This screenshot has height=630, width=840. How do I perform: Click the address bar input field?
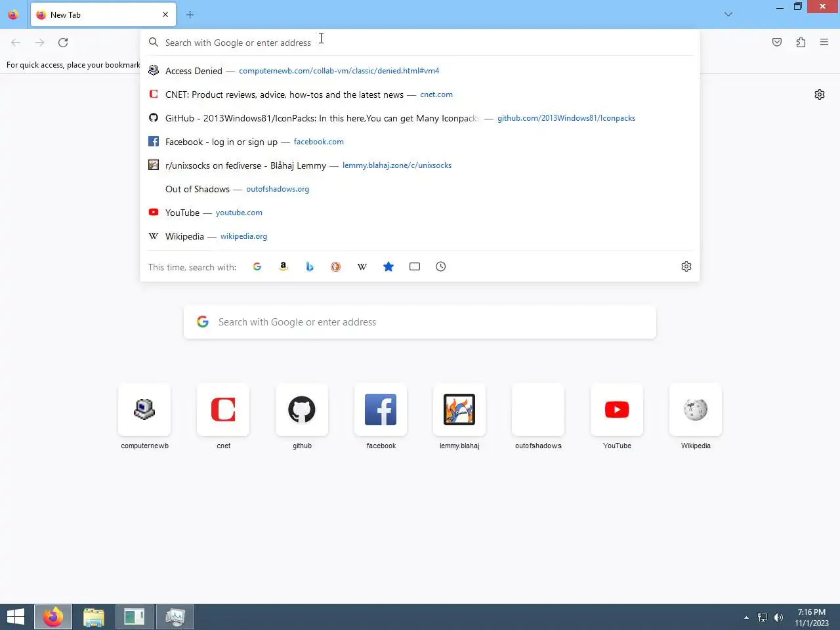coord(420,43)
